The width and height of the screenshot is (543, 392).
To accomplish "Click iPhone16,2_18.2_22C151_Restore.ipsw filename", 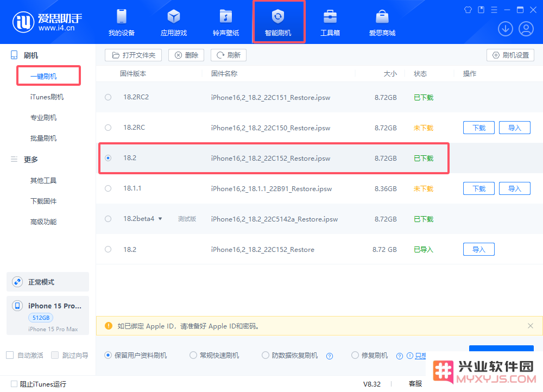I will tap(270, 98).
